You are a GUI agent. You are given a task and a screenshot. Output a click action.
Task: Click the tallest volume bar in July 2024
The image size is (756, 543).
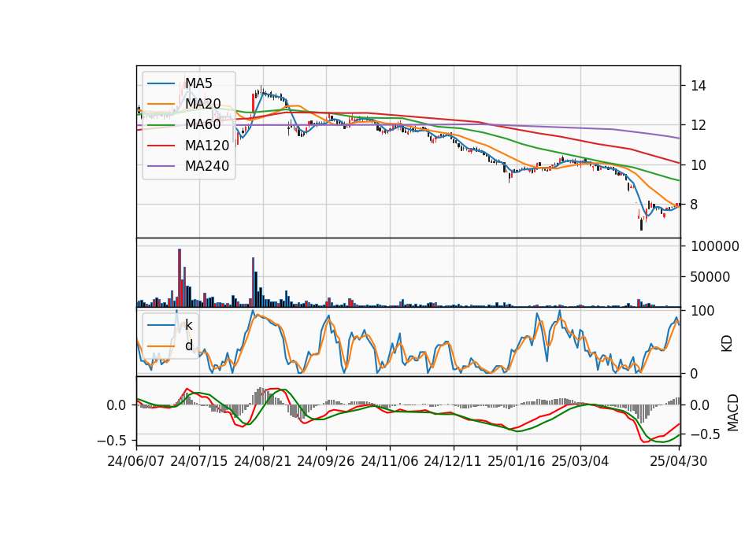[180, 278]
